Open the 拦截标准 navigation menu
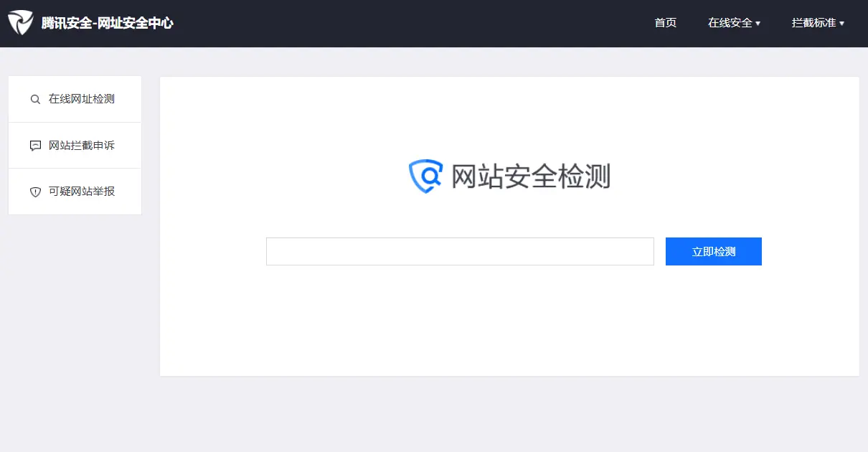Image resolution: width=868 pixels, height=452 pixels. tap(818, 23)
